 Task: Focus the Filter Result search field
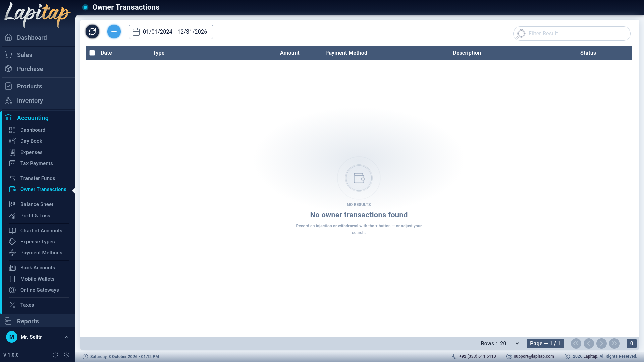pos(572,34)
